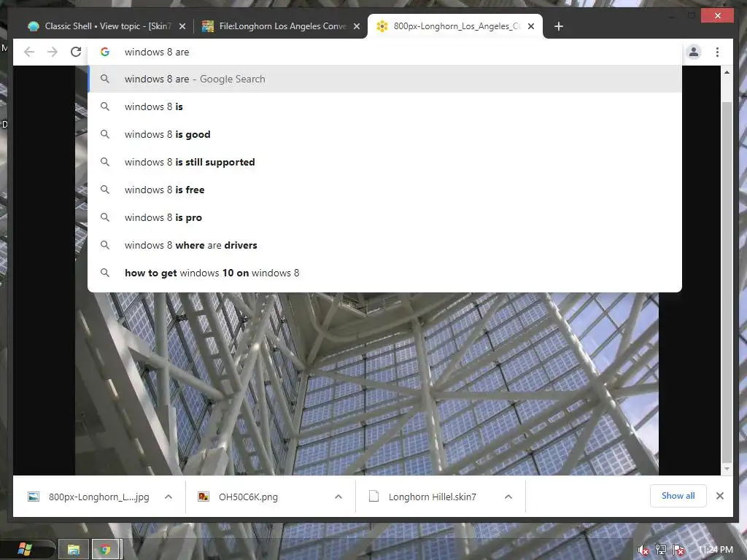Click the JPG file icon in downloads bar
Screen dimensions: 747x560
click(x=34, y=497)
